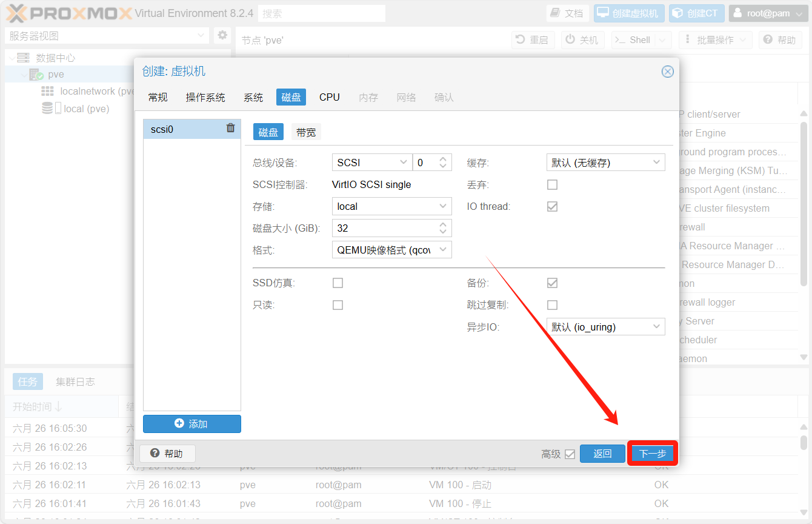Viewport: 812px width, 524px height.
Task: Click the Shell console button
Action: point(633,40)
